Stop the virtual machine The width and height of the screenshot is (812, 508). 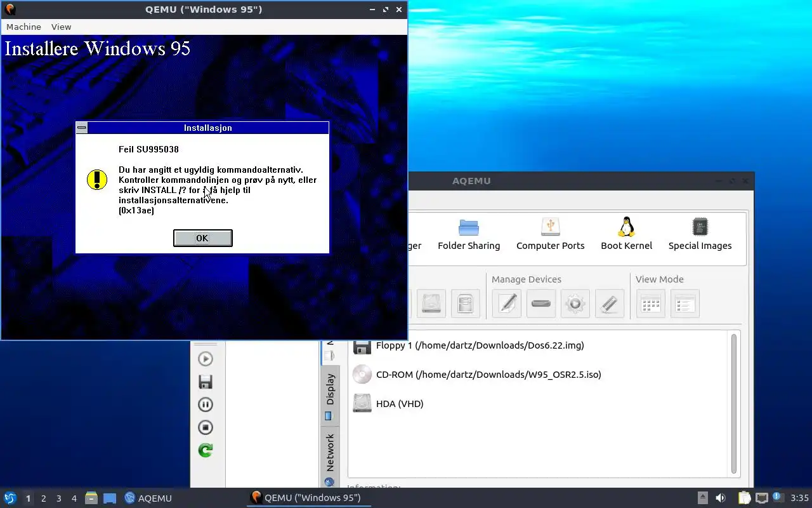point(206,427)
